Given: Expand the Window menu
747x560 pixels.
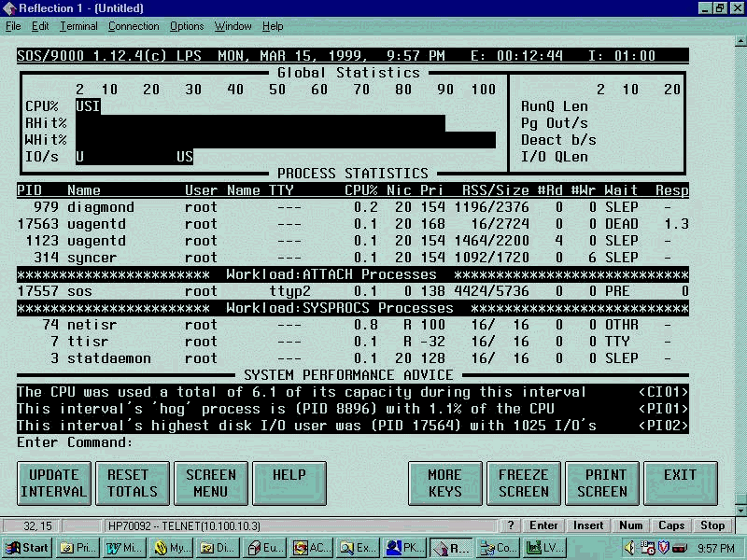Looking at the screenshot, I should click(233, 26).
